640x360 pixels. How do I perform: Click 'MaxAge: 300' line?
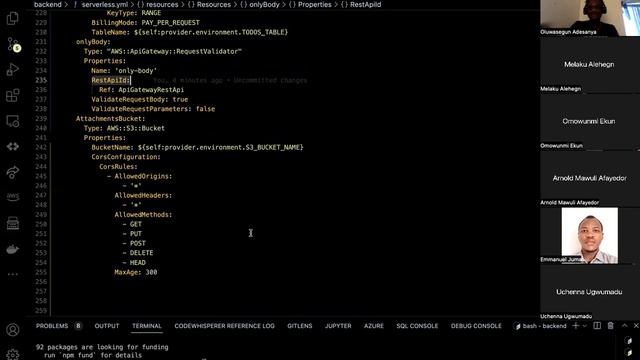[x=136, y=272]
